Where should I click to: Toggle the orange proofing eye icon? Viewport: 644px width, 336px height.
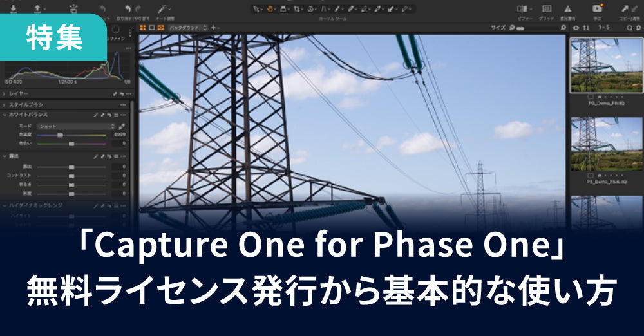point(161,28)
